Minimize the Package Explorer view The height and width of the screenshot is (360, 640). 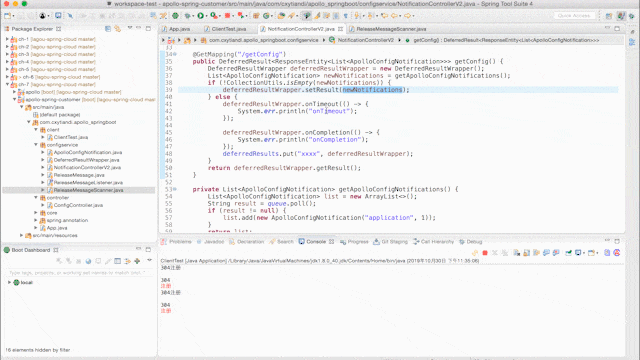139,28
